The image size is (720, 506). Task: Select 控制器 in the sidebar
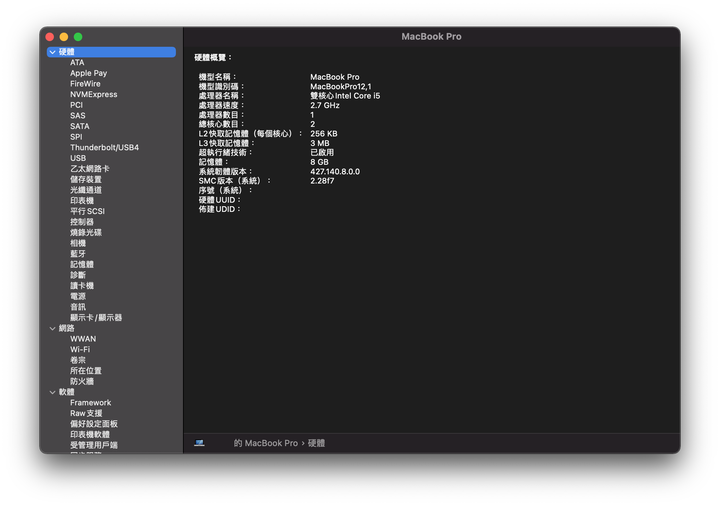click(x=82, y=222)
